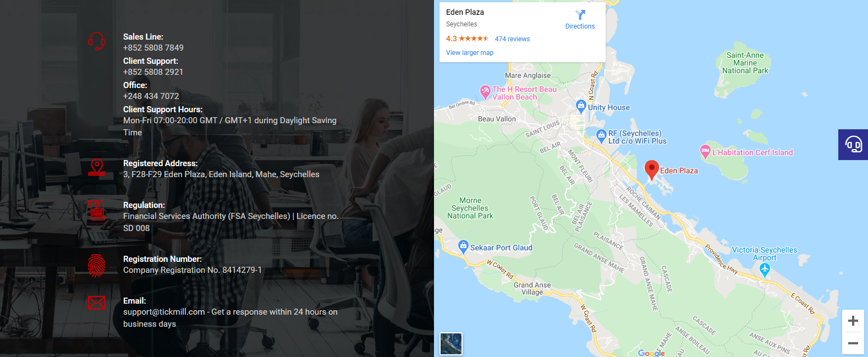Click the red location pin address icon

97,168
